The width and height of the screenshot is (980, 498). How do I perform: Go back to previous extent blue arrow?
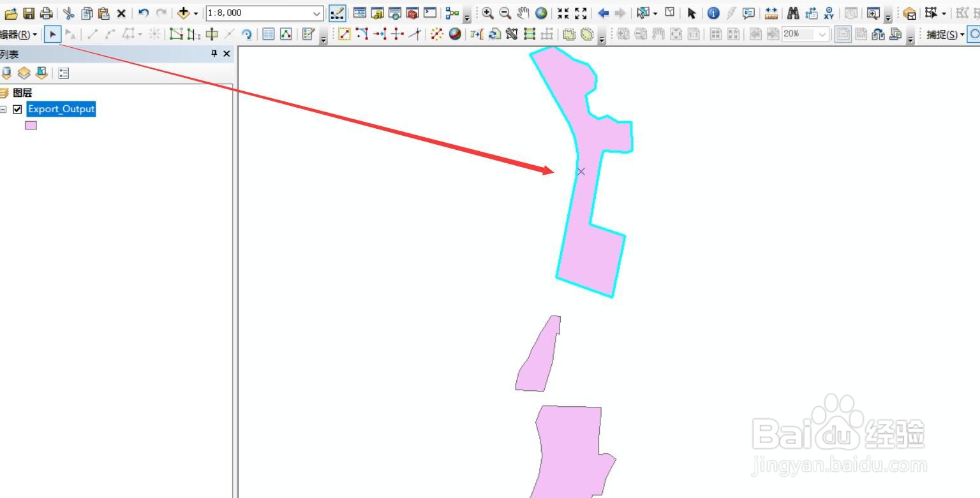(x=603, y=13)
